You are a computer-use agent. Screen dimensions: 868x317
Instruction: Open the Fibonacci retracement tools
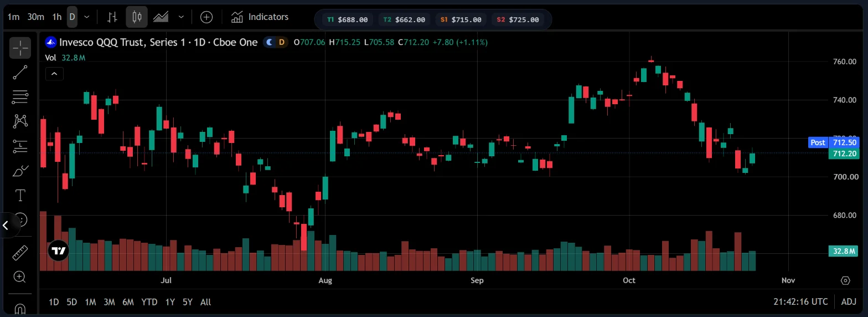[20, 97]
